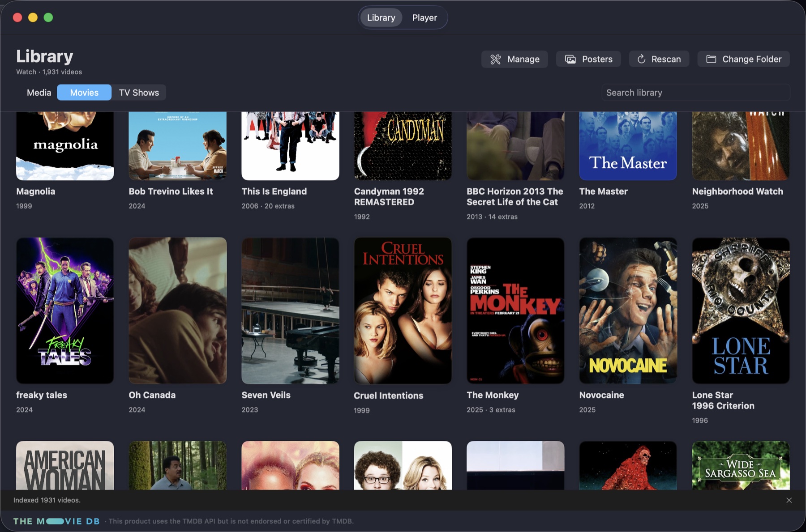806x532 pixels.
Task: Open the Bob Trevino Likes It poster
Action: [x=178, y=146]
